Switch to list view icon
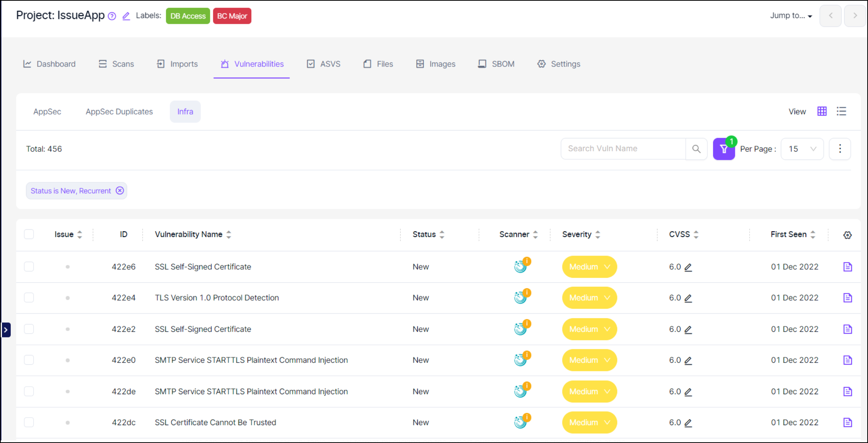This screenshot has width=868, height=443. (x=841, y=111)
